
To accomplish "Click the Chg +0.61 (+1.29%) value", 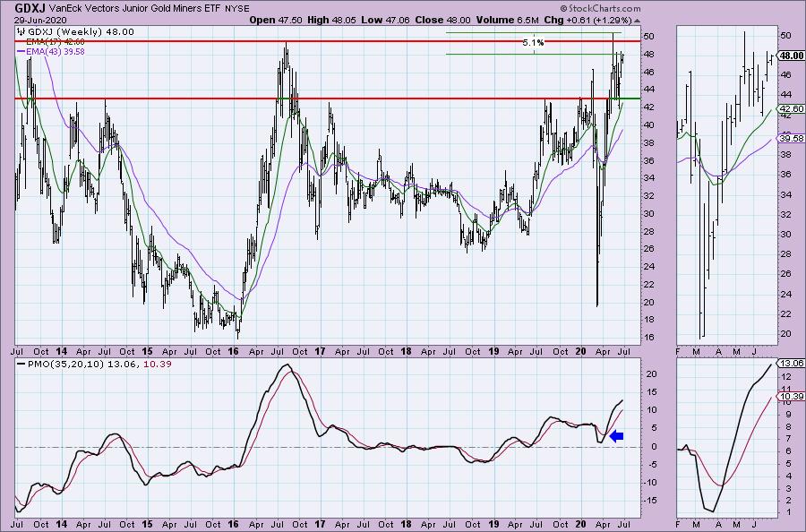I will pyautogui.click(x=587, y=20).
